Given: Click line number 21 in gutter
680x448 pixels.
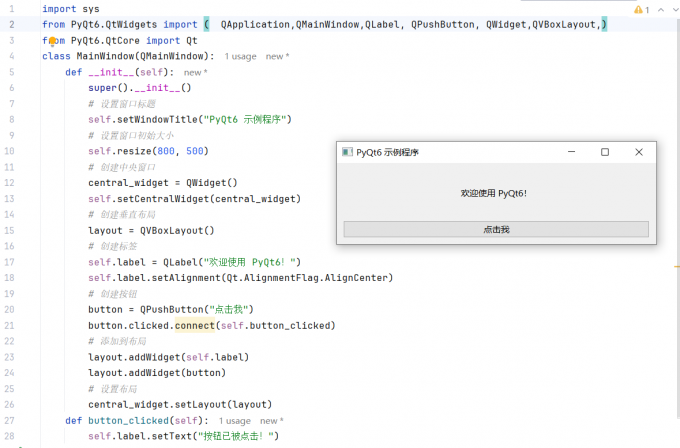Looking at the screenshot, I should 10,325.
